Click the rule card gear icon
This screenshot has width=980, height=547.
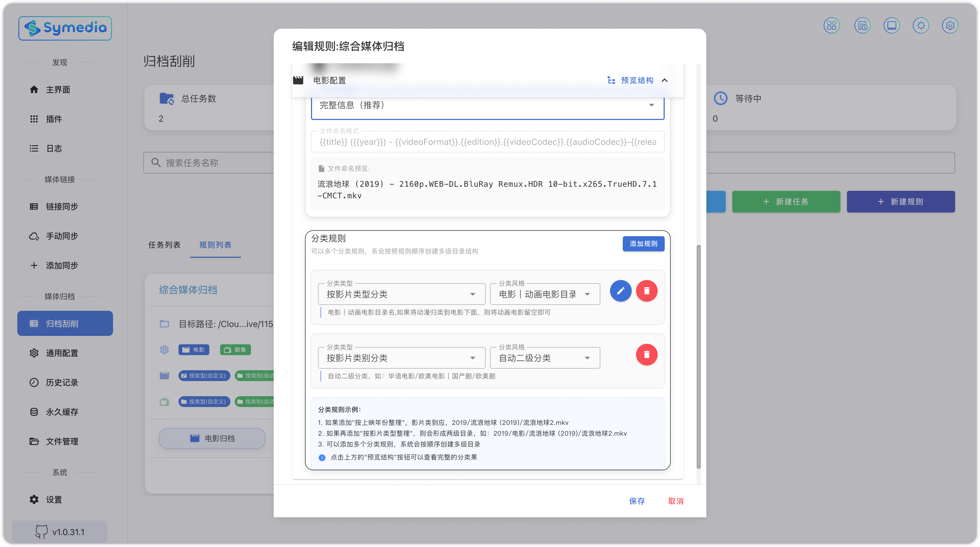tap(164, 350)
